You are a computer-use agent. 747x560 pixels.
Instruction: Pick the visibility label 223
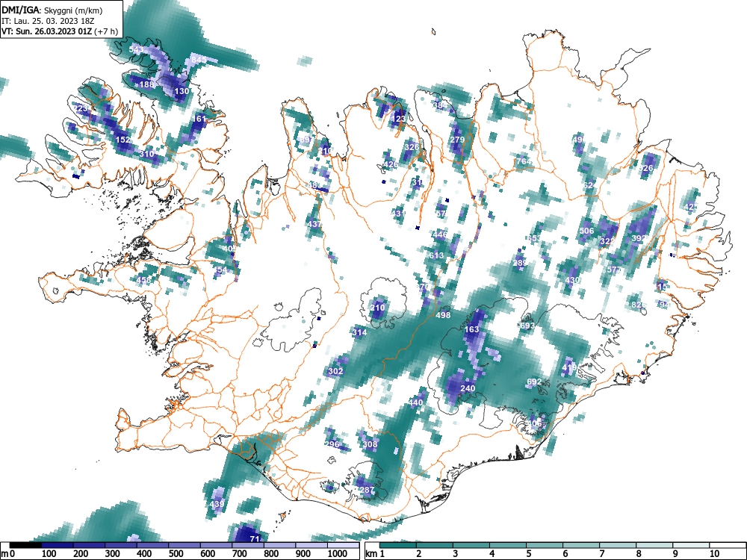(x=81, y=108)
